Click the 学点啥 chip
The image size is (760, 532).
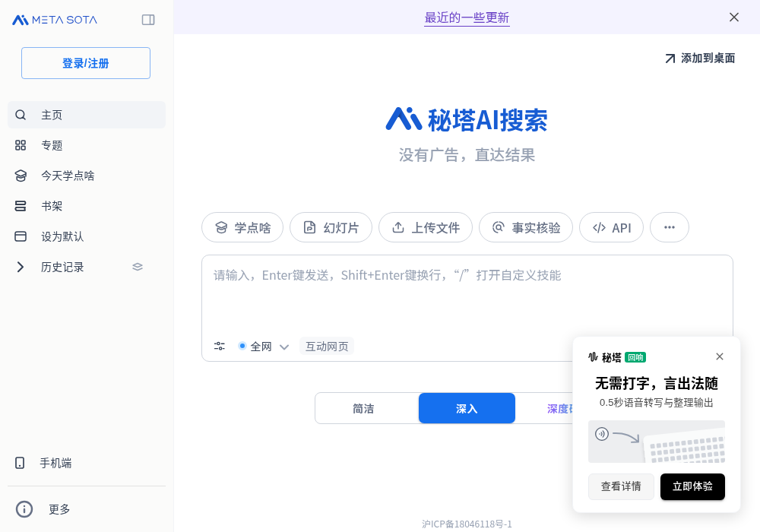tap(242, 227)
